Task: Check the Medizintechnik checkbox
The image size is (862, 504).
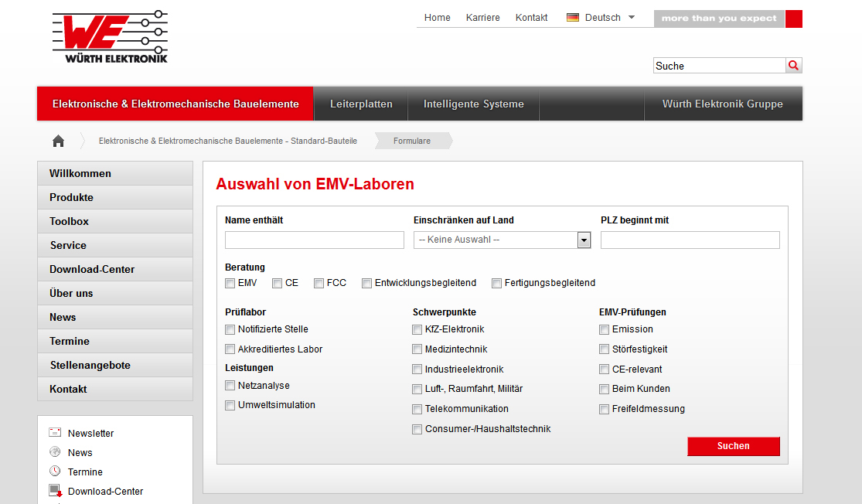Action: pos(417,349)
